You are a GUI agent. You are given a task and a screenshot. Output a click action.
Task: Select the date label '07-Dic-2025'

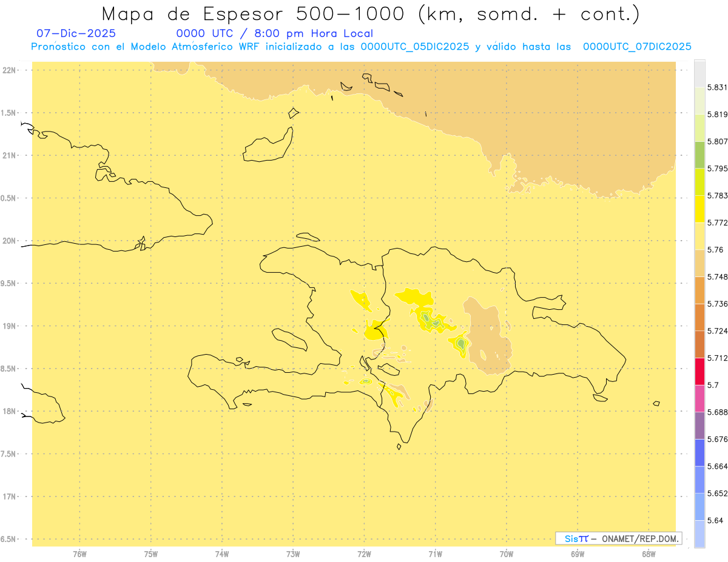click(76, 34)
